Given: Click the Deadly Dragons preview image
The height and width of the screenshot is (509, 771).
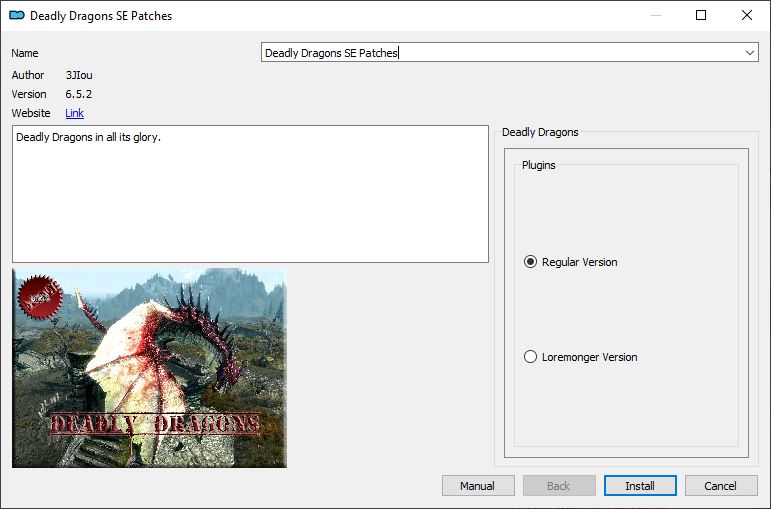Looking at the screenshot, I should 149,367.
